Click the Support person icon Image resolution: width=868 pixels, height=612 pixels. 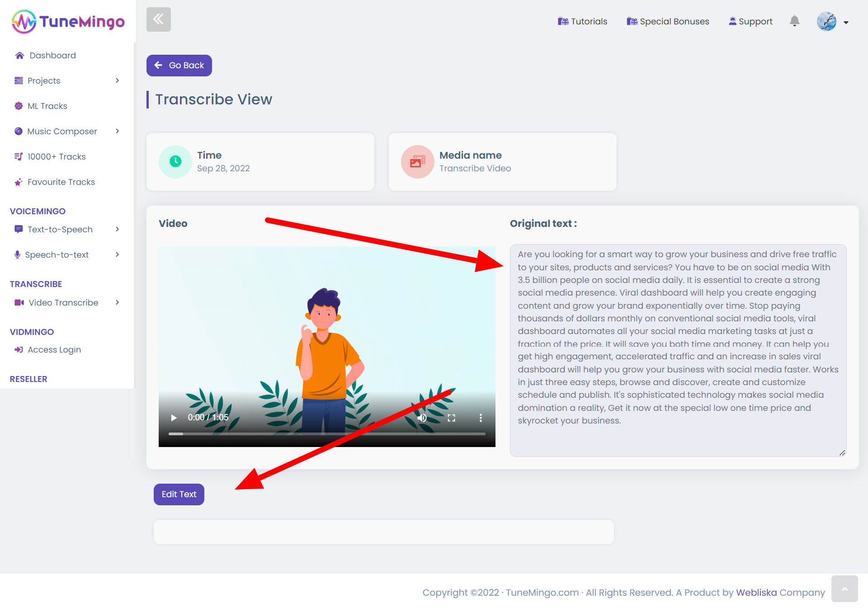[x=732, y=21]
